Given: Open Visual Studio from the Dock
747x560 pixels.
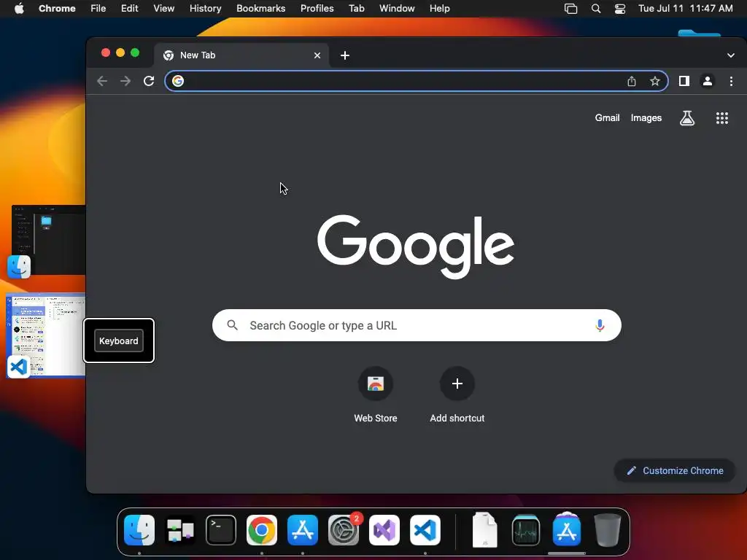Looking at the screenshot, I should [x=384, y=530].
